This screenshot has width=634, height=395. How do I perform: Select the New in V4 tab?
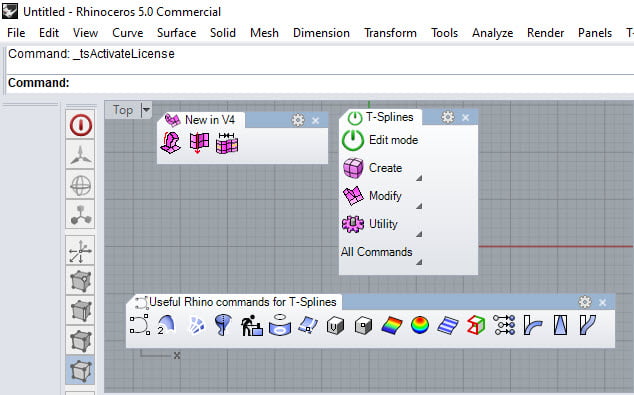201,120
